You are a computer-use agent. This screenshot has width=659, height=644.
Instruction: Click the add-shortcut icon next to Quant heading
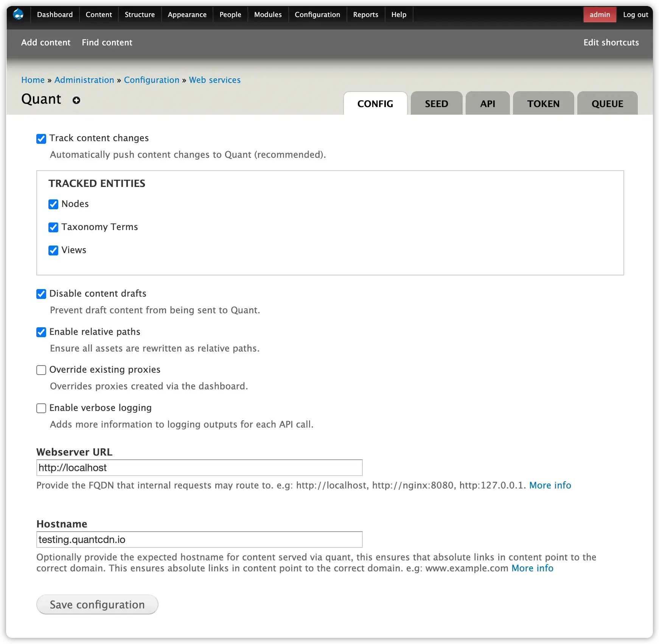pyautogui.click(x=76, y=100)
